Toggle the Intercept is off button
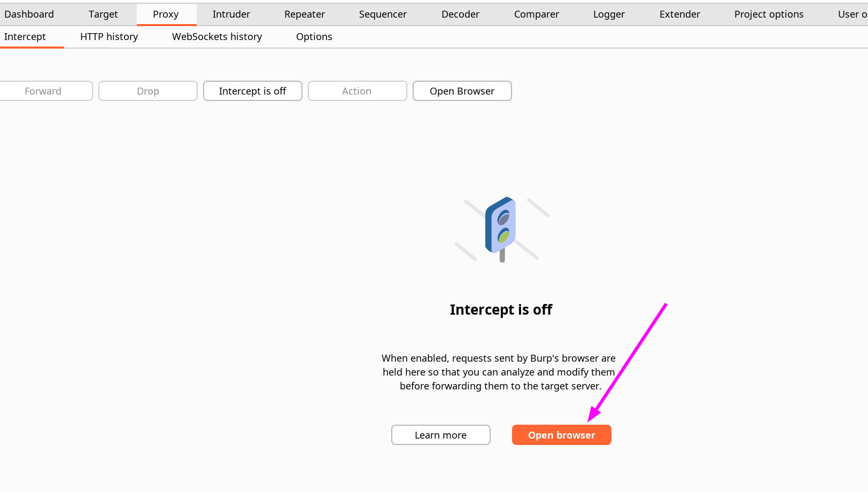 click(253, 91)
